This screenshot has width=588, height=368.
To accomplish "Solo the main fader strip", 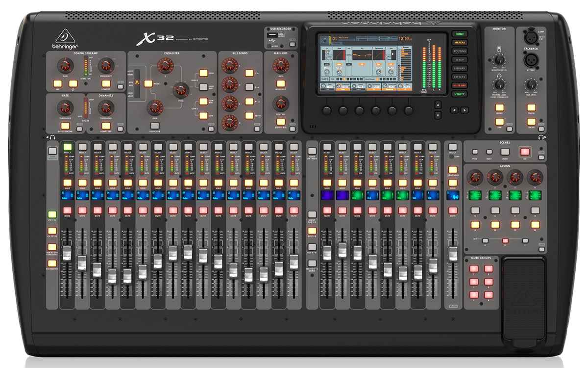I will point(452,183).
